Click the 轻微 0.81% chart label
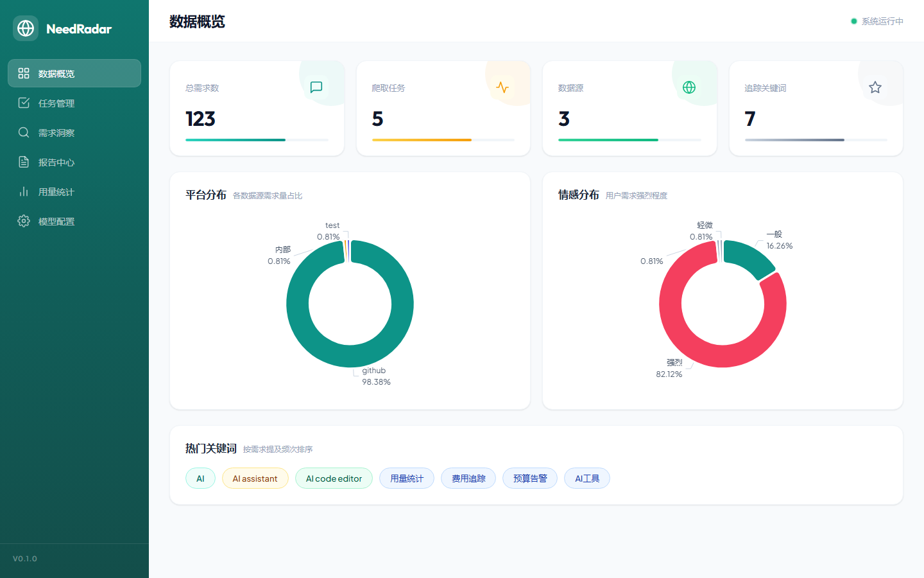 pyautogui.click(x=701, y=231)
